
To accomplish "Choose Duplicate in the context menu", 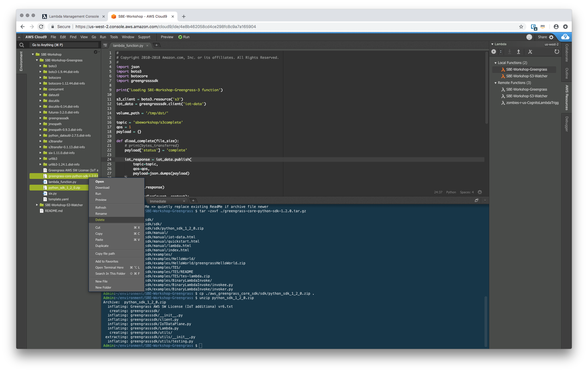I will pos(117,246).
